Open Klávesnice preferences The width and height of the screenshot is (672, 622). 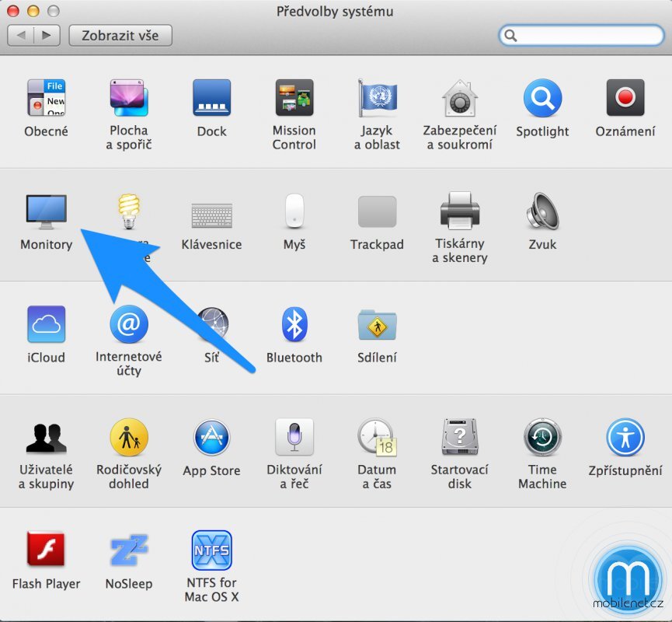click(211, 211)
